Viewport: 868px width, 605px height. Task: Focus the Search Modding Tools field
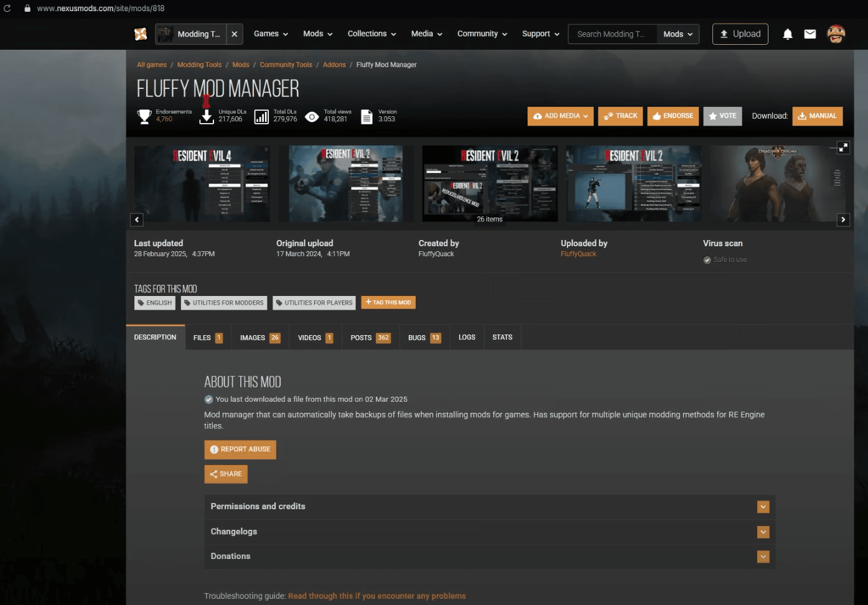click(x=612, y=34)
